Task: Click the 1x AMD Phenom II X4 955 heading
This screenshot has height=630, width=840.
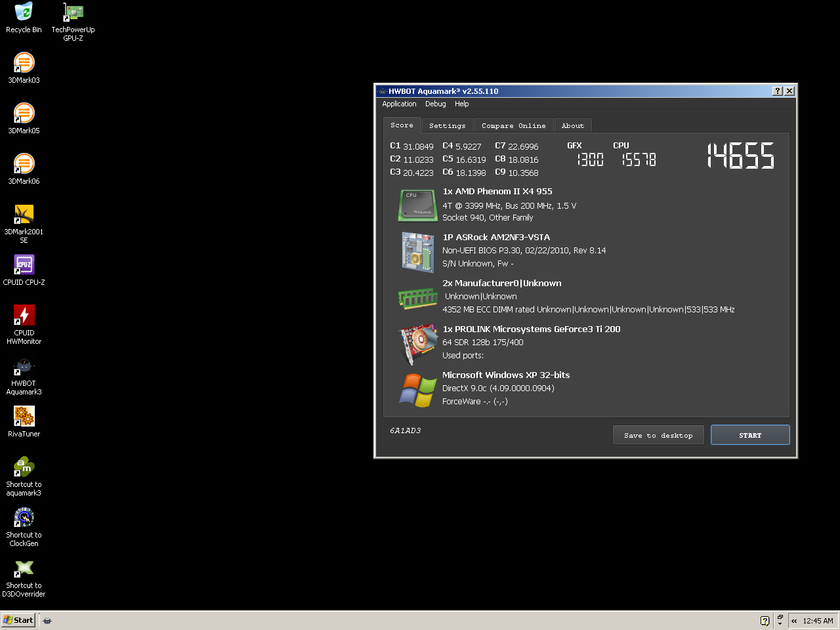Action: tap(497, 191)
